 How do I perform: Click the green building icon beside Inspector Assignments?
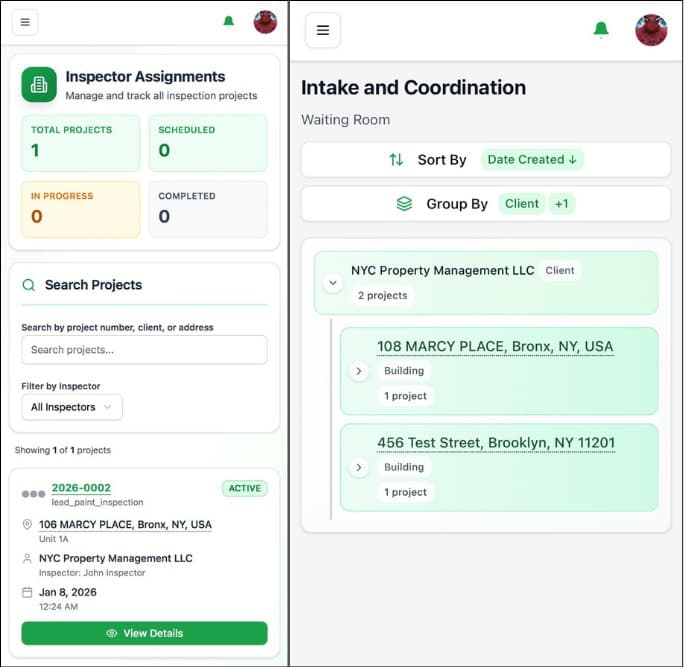(x=39, y=85)
